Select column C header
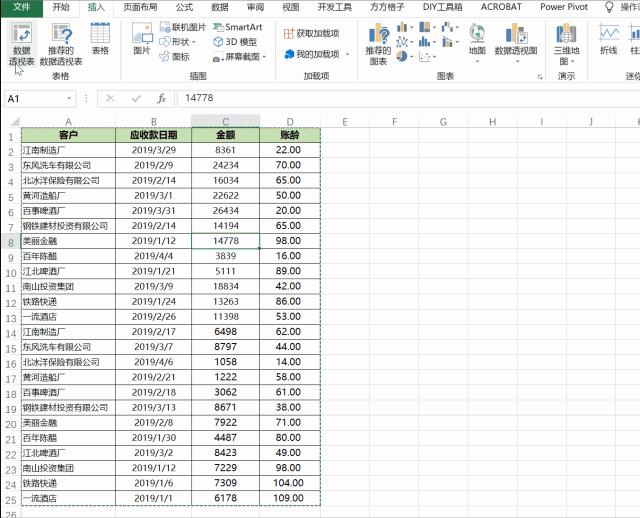Screen dimensions: 640x518 coord(225,122)
